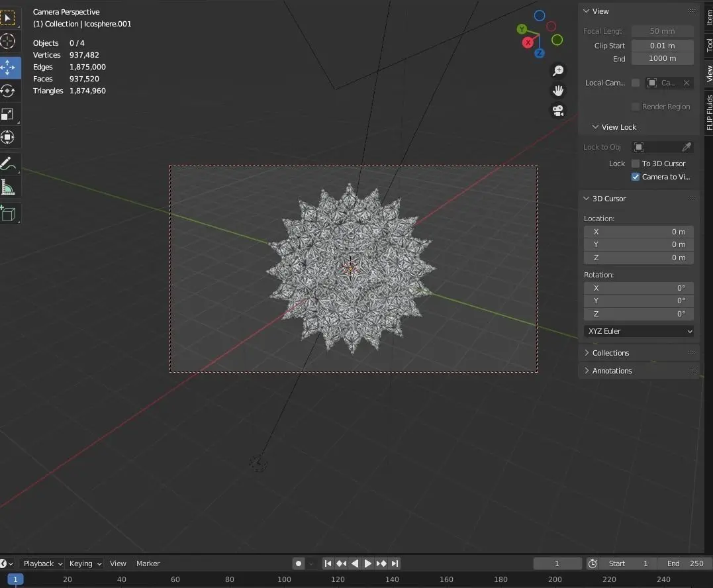Click the Use Preview Range clock icon

click(593, 563)
